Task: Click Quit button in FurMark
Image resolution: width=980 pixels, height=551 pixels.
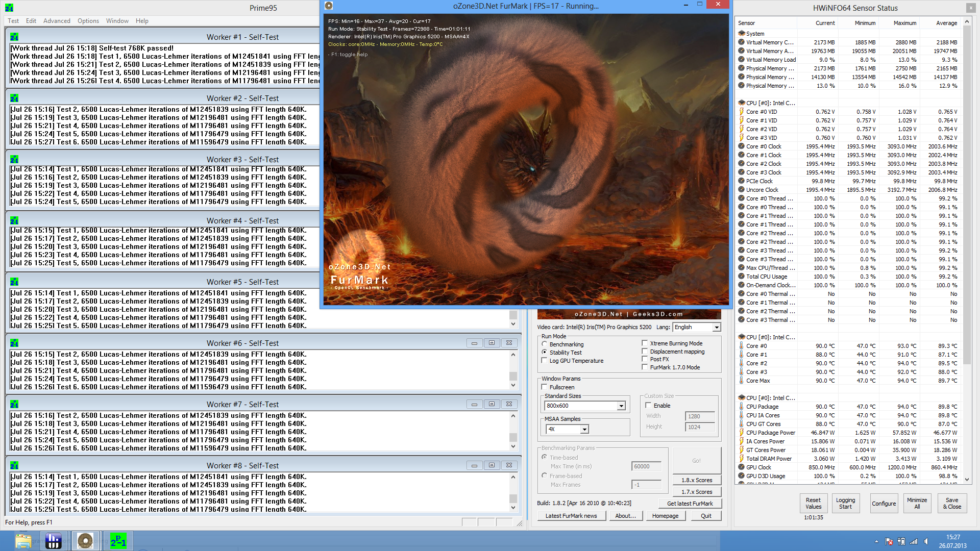Action: click(706, 516)
